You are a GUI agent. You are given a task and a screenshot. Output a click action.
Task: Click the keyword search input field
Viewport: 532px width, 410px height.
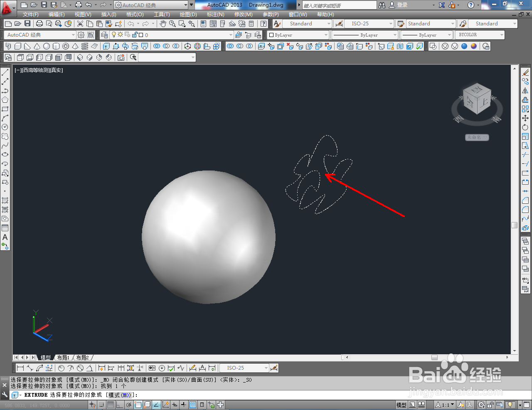pos(339,5)
